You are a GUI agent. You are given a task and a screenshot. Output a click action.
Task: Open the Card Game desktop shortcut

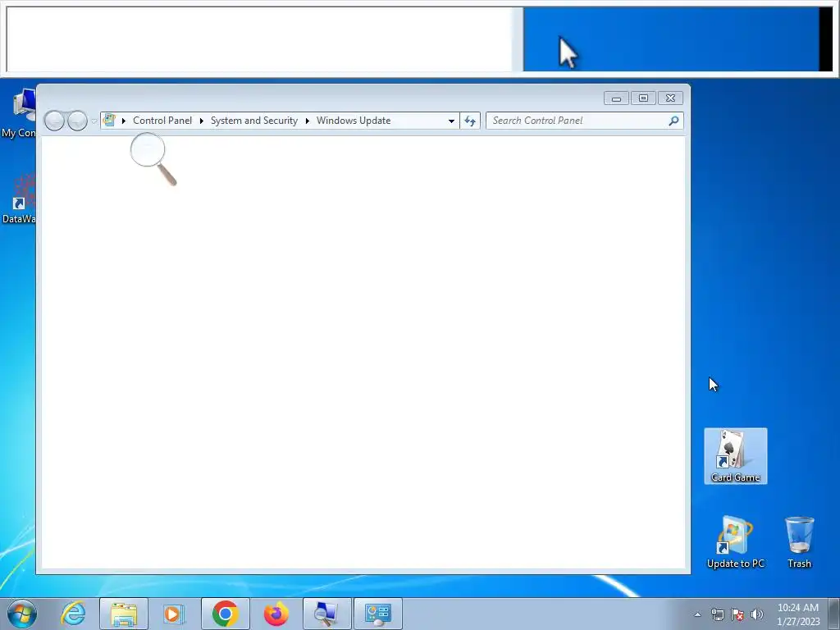tap(736, 456)
